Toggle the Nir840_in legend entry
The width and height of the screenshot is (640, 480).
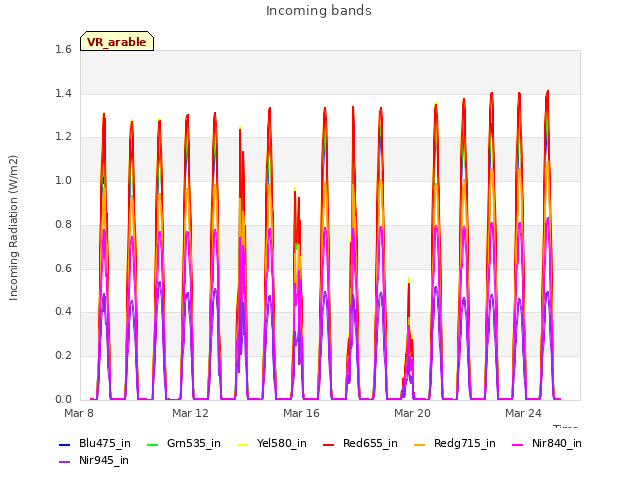[x=547, y=444]
